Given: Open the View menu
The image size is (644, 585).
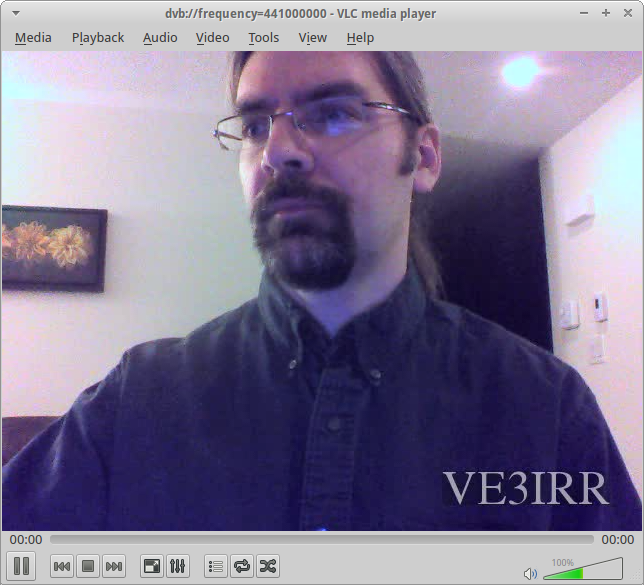Looking at the screenshot, I should [313, 38].
